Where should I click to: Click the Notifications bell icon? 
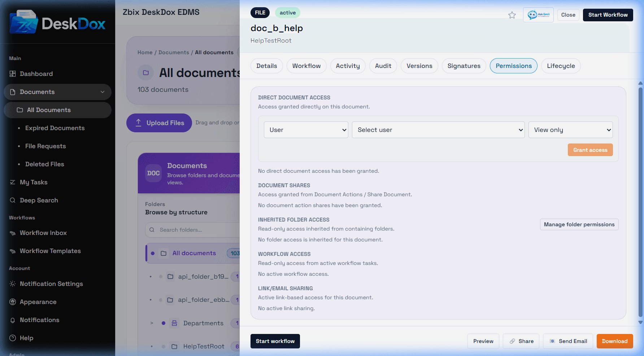pos(13,320)
